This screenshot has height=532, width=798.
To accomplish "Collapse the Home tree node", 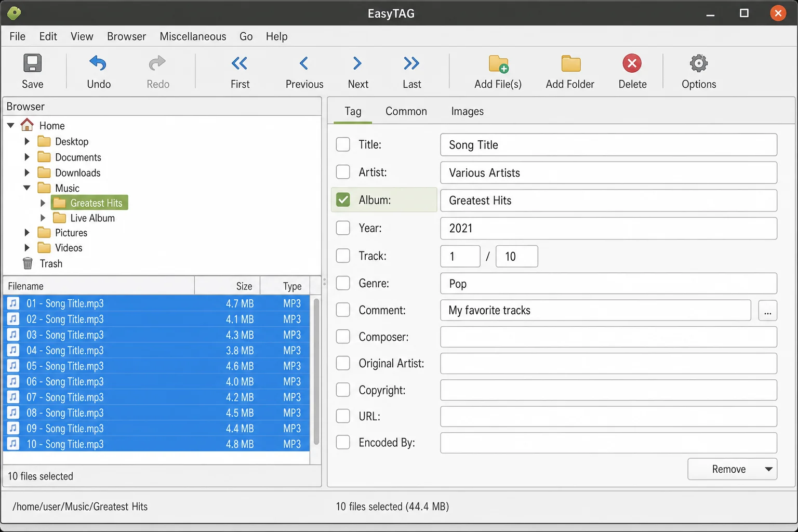I will pos(10,125).
